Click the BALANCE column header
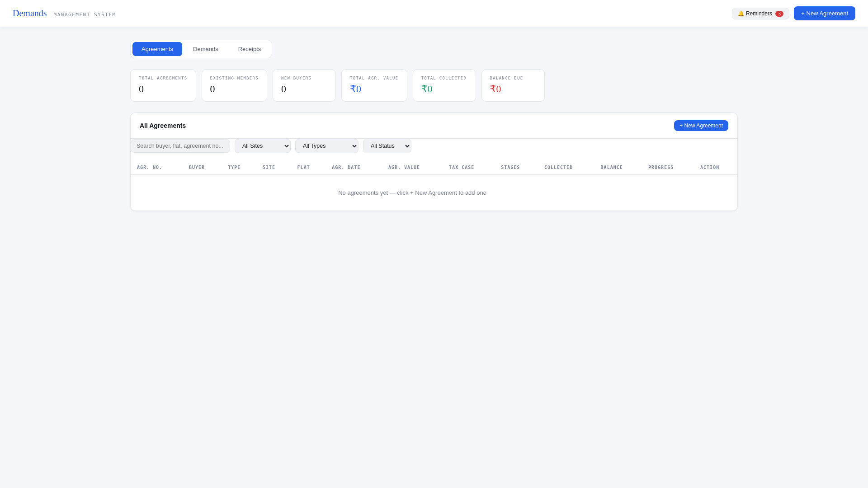Screen dimensions: 868x488 (x=612, y=168)
